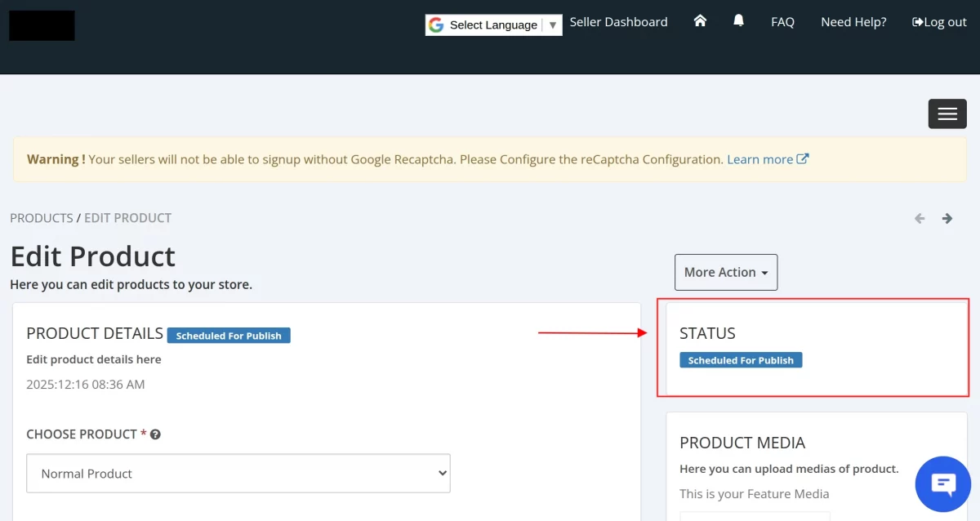
Task: Click the hamburger menu icon
Action: [x=947, y=114]
